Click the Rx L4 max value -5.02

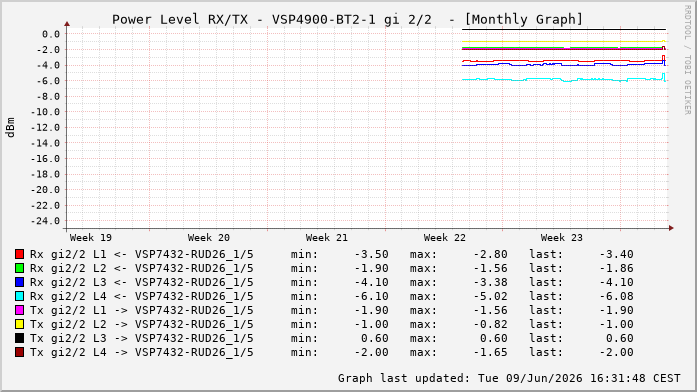click(x=490, y=296)
